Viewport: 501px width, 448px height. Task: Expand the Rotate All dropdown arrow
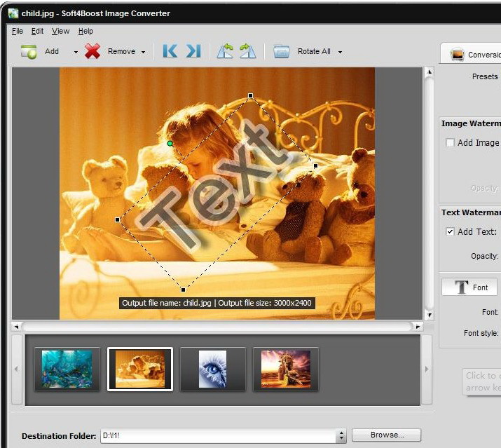point(340,52)
